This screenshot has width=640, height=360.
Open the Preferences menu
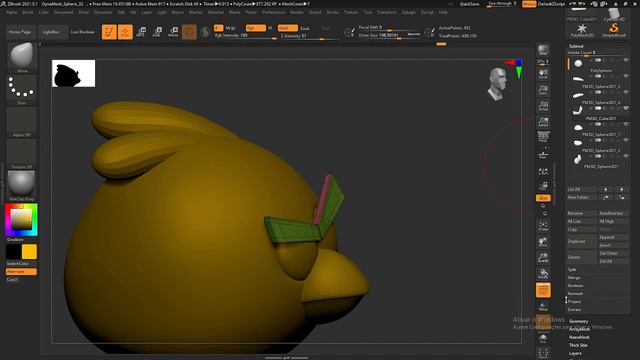pyautogui.click(x=273, y=12)
